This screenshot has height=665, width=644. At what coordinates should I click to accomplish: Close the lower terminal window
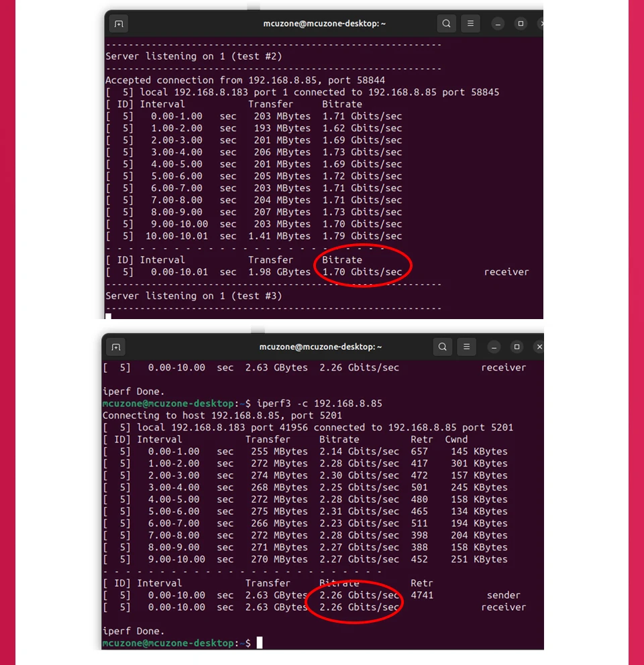pyautogui.click(x=539, y=347)
